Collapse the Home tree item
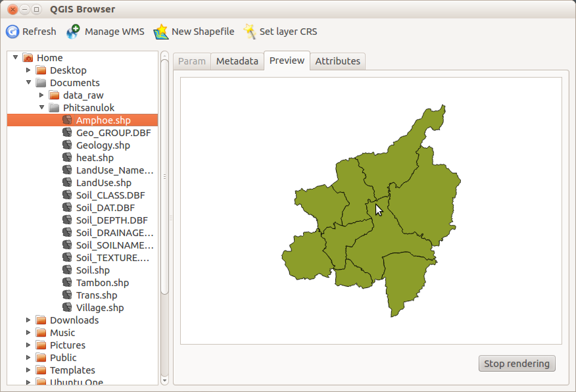This screenshot has width=576, height=392. pos(14,57)
